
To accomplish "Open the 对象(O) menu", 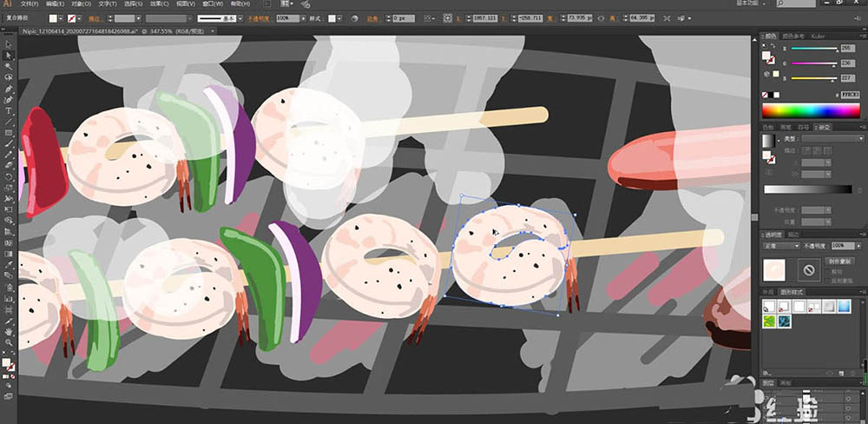I will point(81,3).
